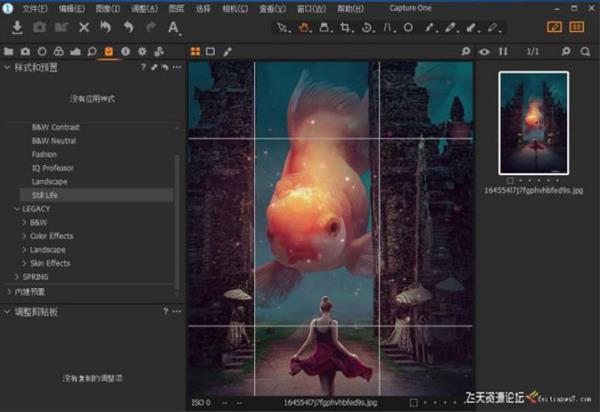Select the Crop tool in toolbar
Image resolution: width=600 pixels, height=412 pixels.
(345, 27)
